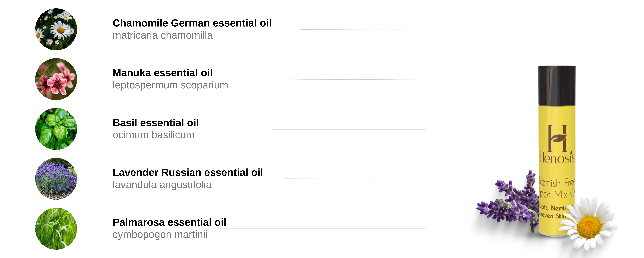Open the Lavender Russian essential oil title
The width and height of the screenshot is (644, 258).
pos(188,173)
